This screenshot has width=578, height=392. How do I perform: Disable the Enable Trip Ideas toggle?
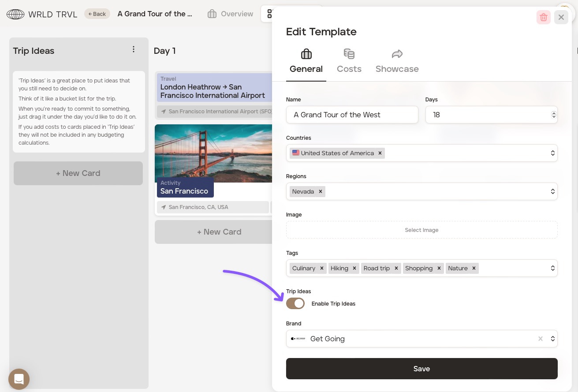click(x=295, y=303)
